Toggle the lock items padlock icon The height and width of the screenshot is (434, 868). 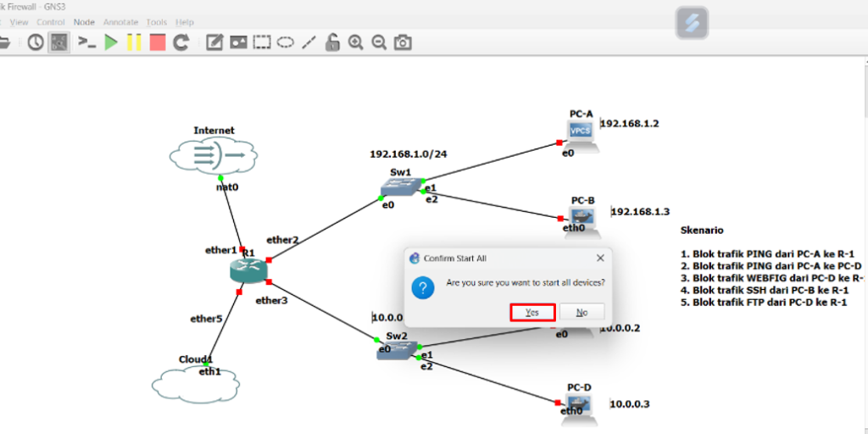click(333, 42)
